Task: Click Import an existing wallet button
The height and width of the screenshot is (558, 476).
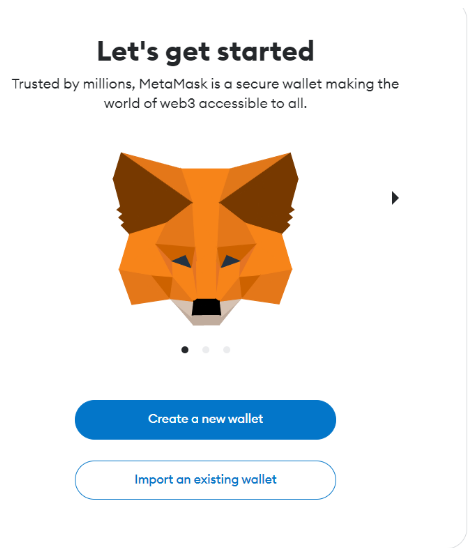Action: pyautogui.click(x=205, y=480)
